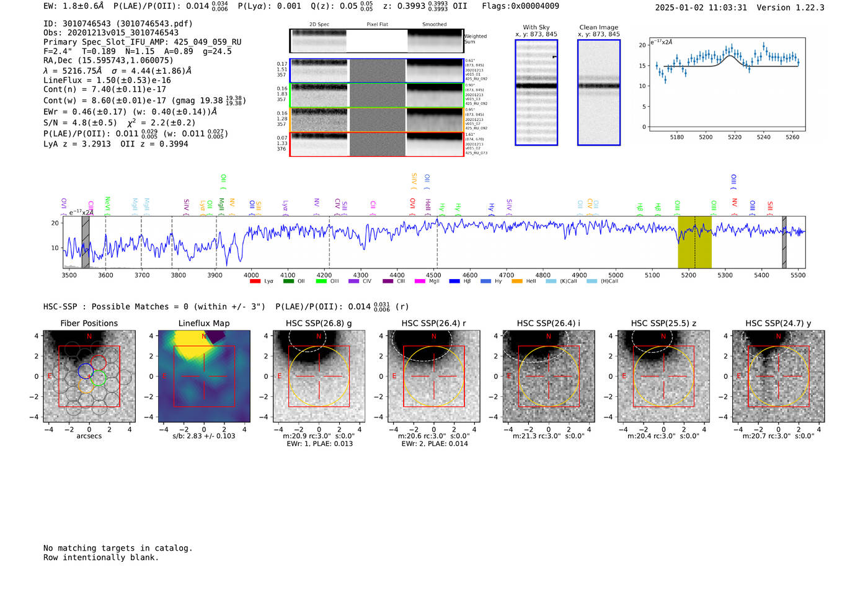Click the orange HeII legend swatch
The height and width of the screenshot is (591, 868).
pos(517,282)
